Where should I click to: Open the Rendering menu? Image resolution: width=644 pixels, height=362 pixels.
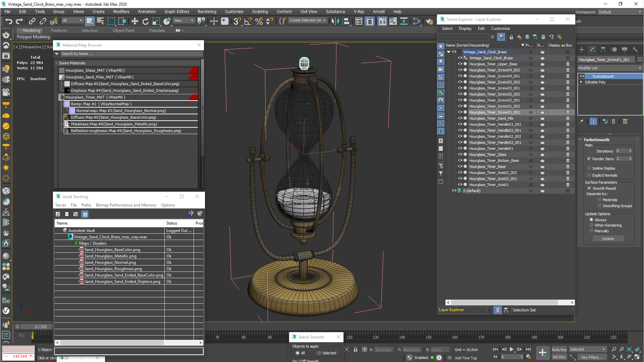click(207, 12)
